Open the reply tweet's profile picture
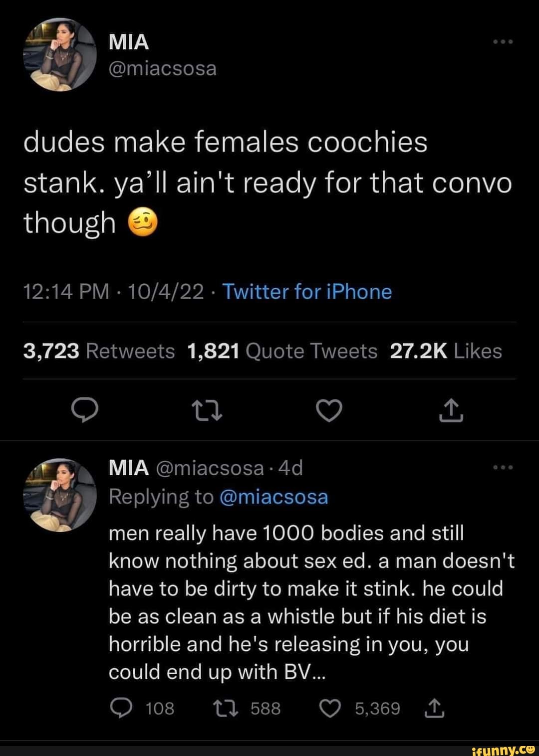 (x=60, y=495)
